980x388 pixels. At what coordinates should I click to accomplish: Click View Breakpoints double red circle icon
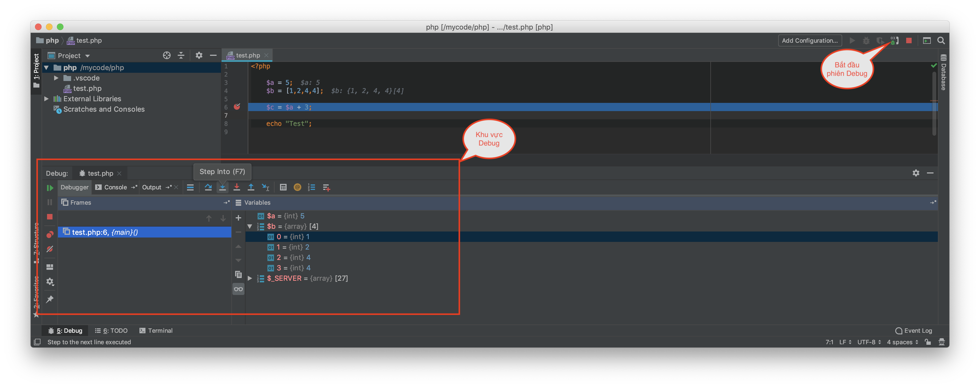click(50, 234)
